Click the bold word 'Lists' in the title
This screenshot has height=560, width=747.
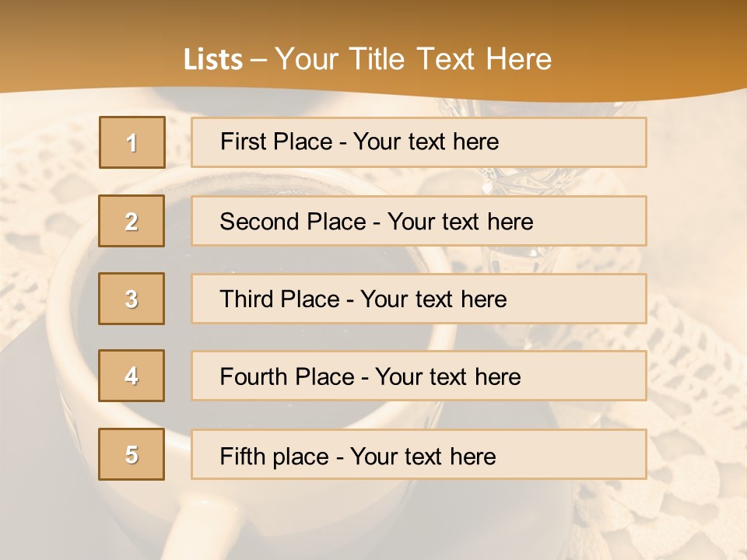pos(213,60)
